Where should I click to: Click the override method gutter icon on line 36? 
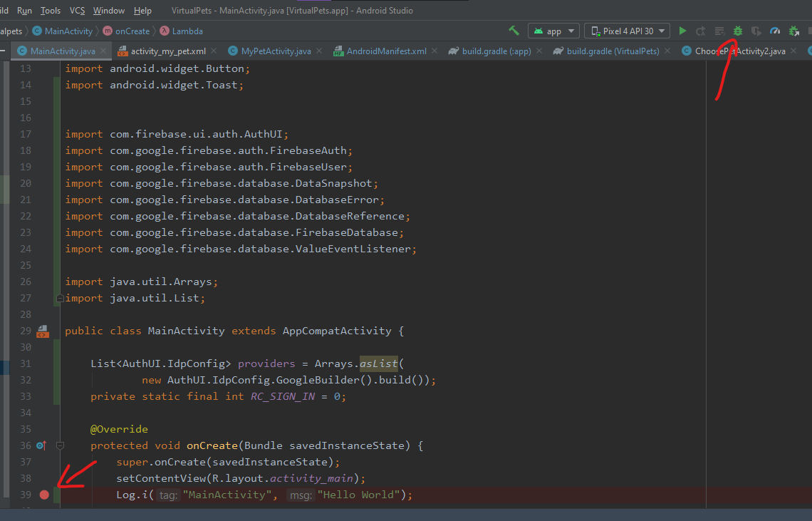click(x=41, y=446)
